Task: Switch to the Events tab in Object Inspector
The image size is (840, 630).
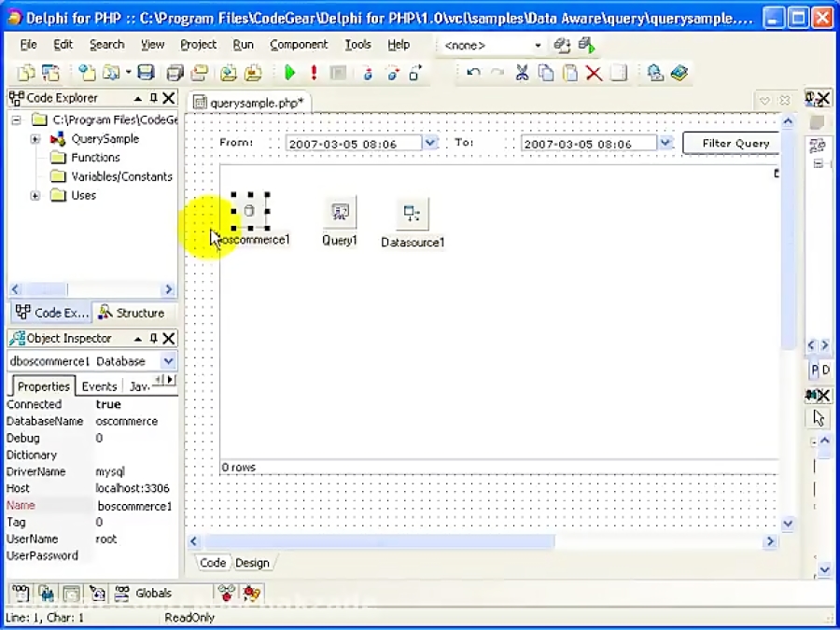Action: click(99, 385)
